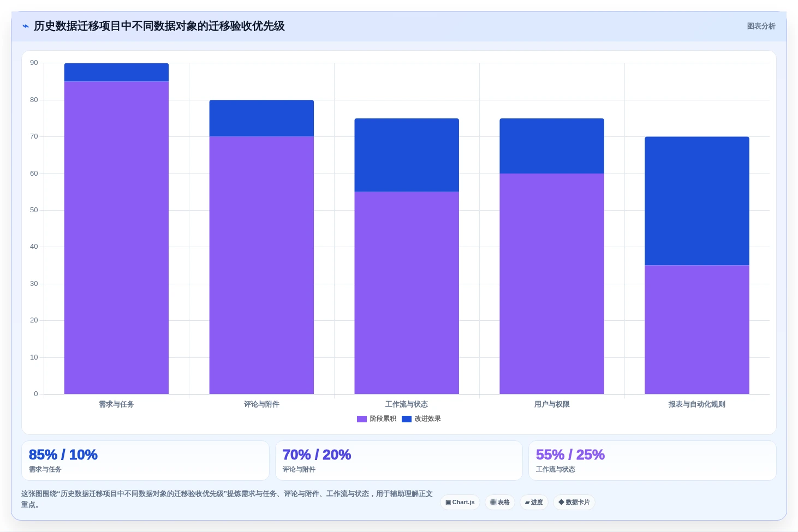Click the blue bar segment for 需求与任务
This screenshot has height=532, width=798.
(116, 73)
